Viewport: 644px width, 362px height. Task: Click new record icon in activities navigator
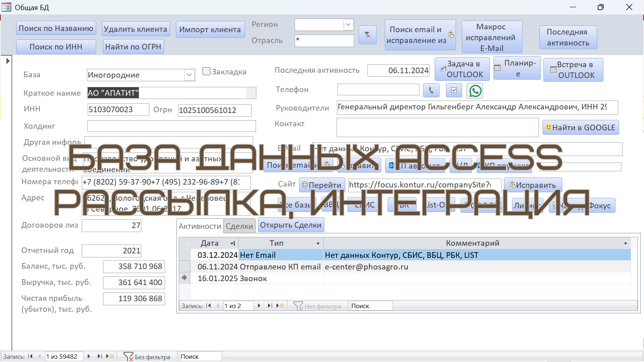(x=281, y=306)
